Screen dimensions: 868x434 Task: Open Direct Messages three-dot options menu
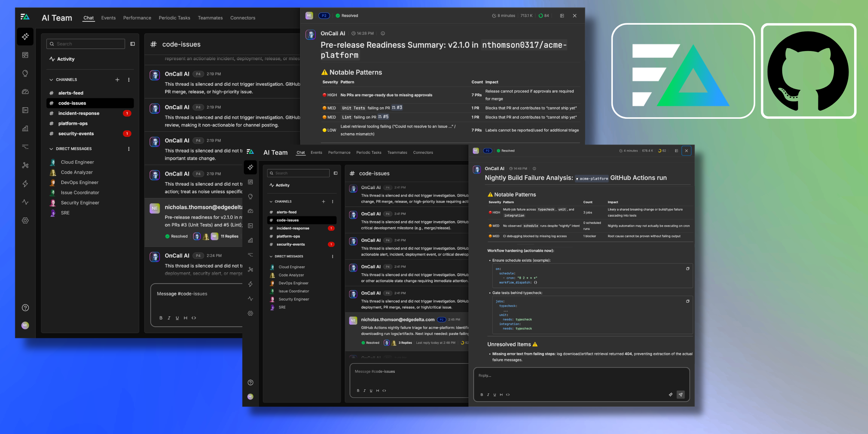pyautogui.click(x=129, y=149)
